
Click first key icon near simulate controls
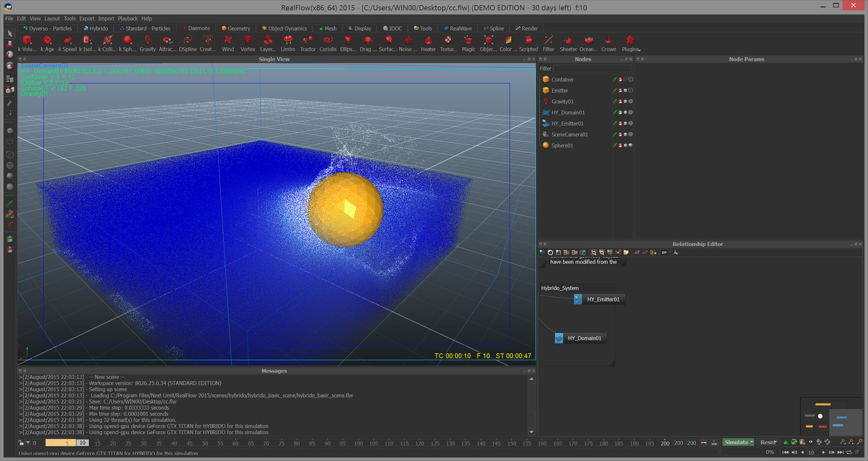(x=843, y=442)
